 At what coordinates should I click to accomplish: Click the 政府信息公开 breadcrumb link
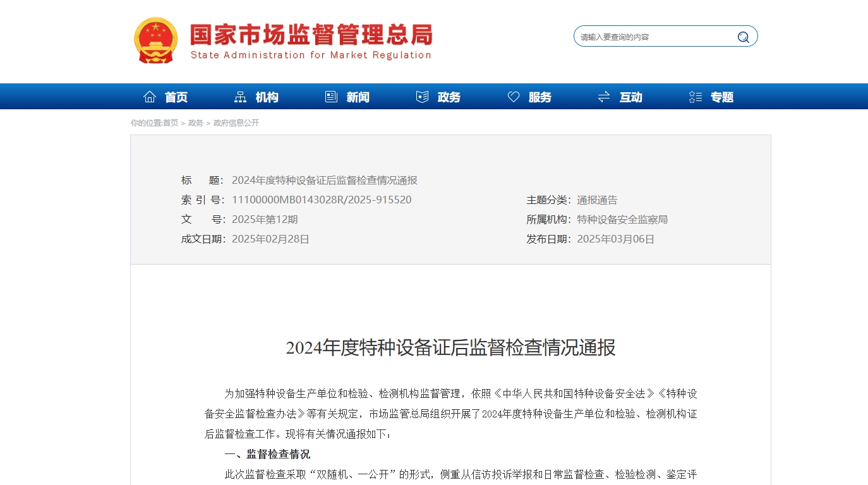(236, 123)
